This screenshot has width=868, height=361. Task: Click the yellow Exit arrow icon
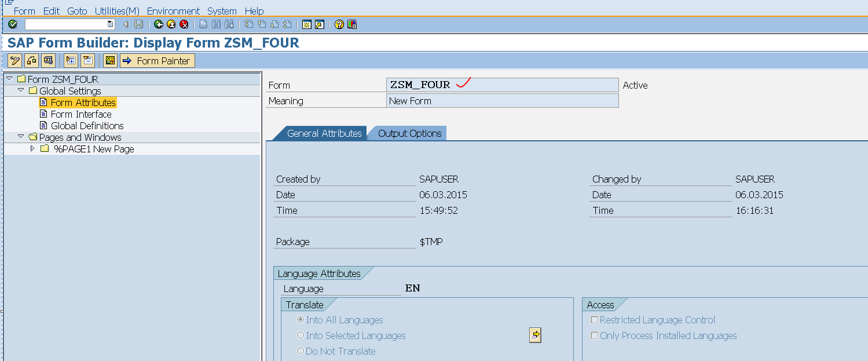click(171, 24)
